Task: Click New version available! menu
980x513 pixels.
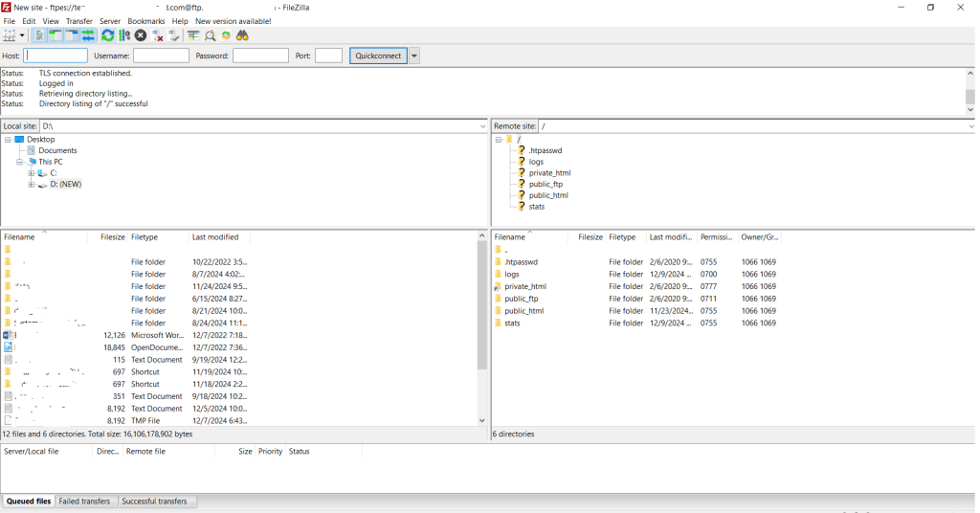Action: [234, 21]
